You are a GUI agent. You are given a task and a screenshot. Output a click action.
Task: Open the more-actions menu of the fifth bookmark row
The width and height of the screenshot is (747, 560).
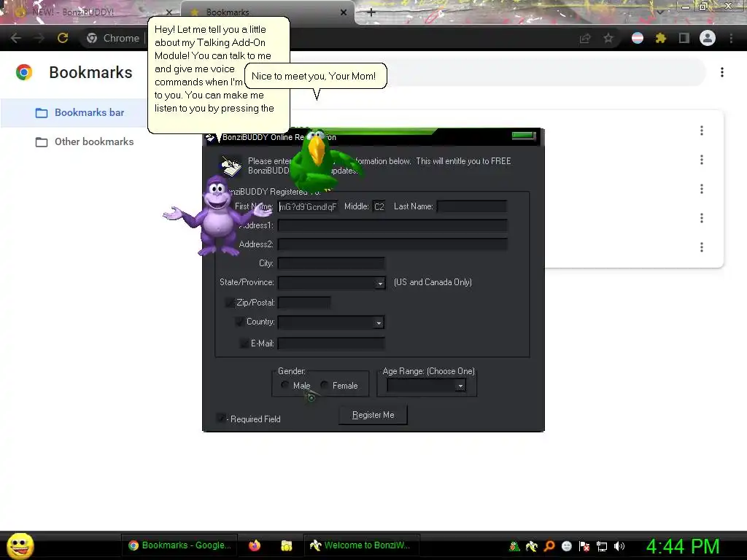tap(702, 247)
